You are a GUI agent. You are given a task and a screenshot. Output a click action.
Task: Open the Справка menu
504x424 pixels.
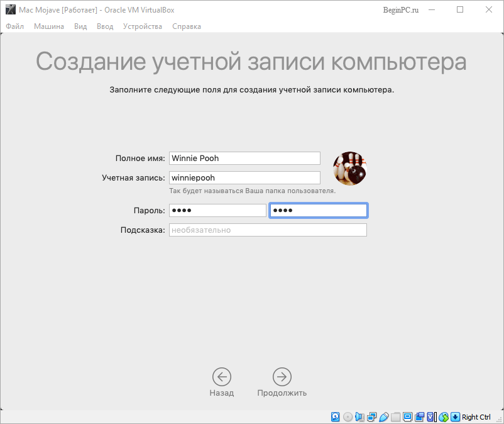coord(187,26)
